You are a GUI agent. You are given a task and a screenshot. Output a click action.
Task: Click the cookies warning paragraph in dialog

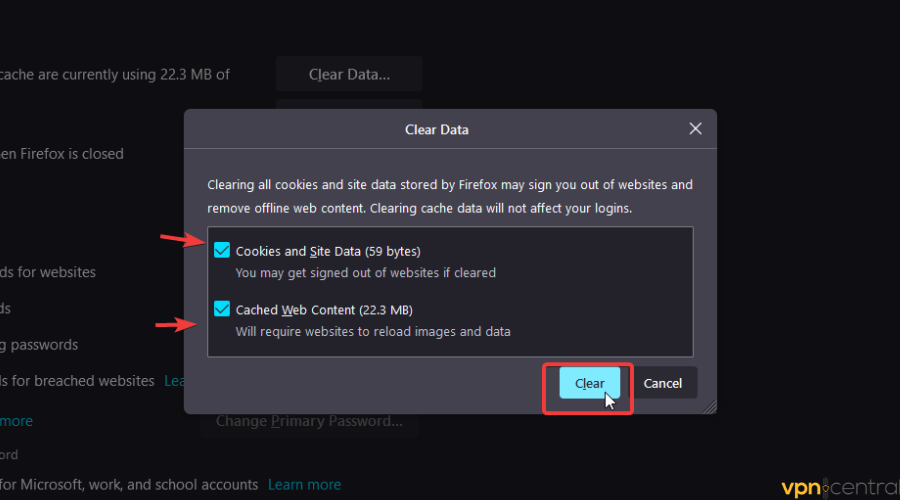click(449, 197)
